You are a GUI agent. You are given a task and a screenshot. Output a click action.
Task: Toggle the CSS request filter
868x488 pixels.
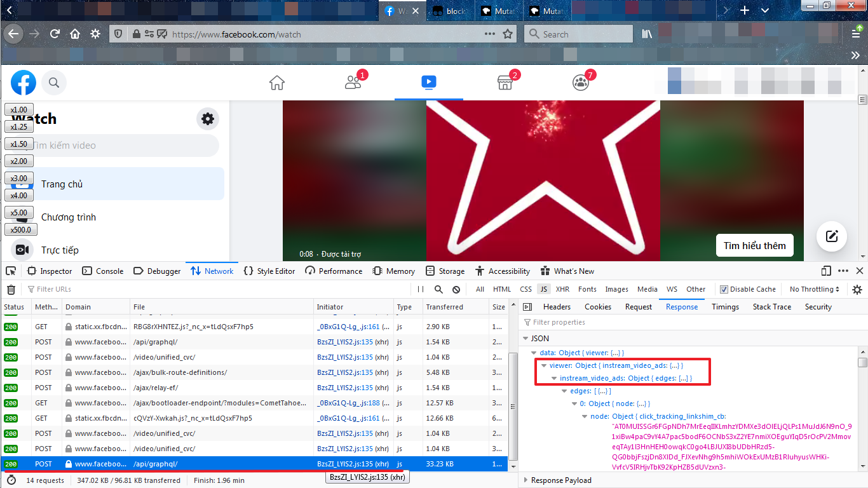(x=526, y=289)
